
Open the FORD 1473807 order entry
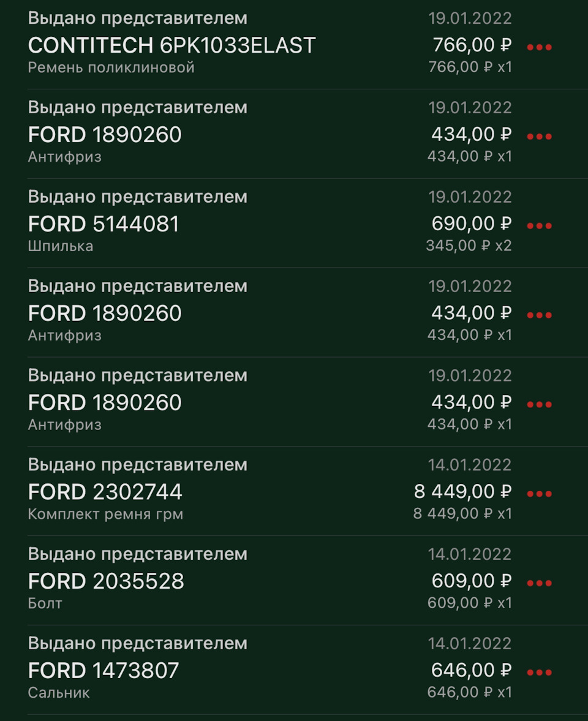pyautogui.click(x=104, y=671)
